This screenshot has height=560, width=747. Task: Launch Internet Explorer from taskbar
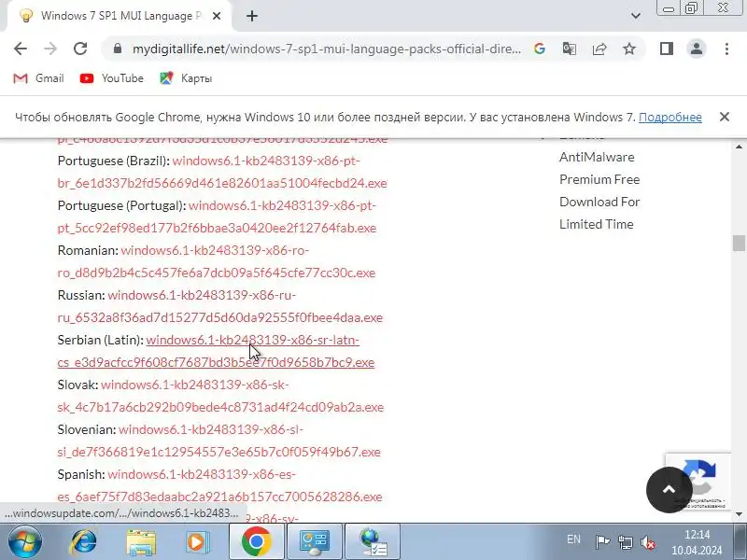tap(83, 541)
